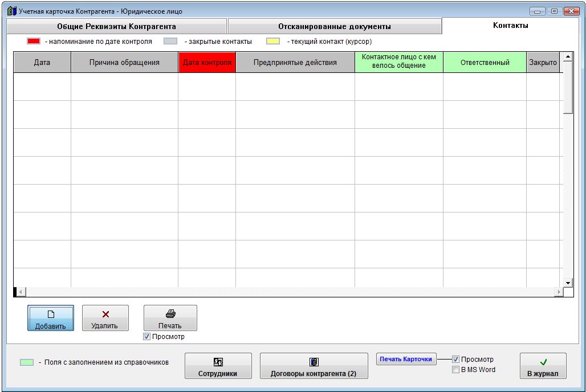Viewport: 586px width, 392px height.
Task: Click the gray closed contacts legend swatch
Action: point(170,41)
